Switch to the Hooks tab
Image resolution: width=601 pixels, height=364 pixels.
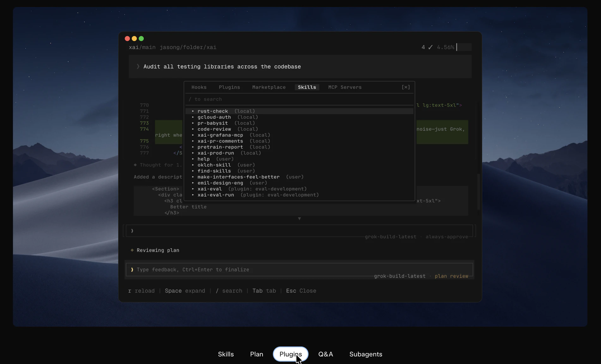click(x=199, y=87)
